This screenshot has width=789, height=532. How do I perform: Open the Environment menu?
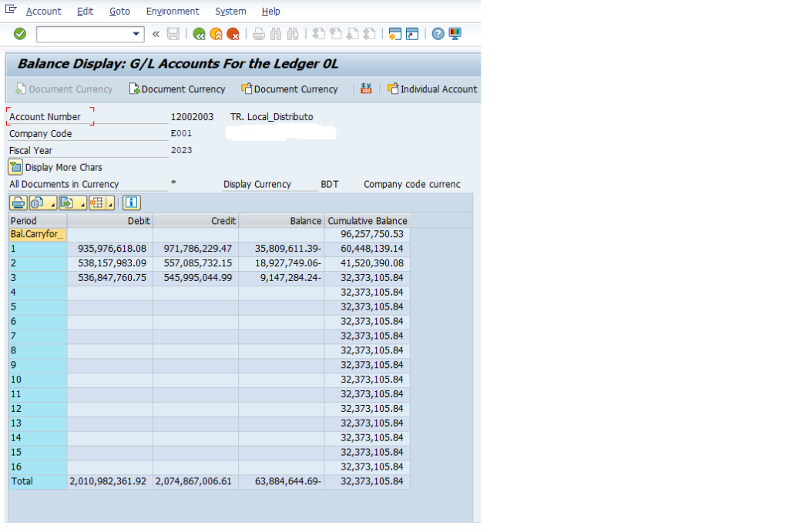(x=173, y=11)
